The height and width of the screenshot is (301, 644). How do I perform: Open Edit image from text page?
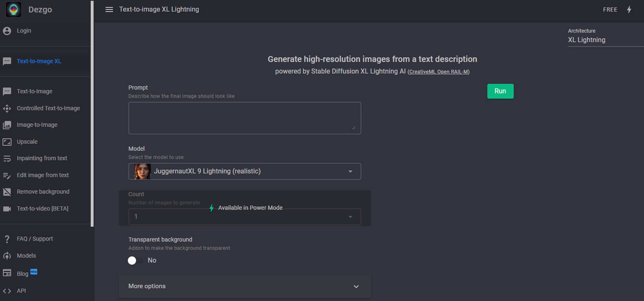click(x=43, y=175)
